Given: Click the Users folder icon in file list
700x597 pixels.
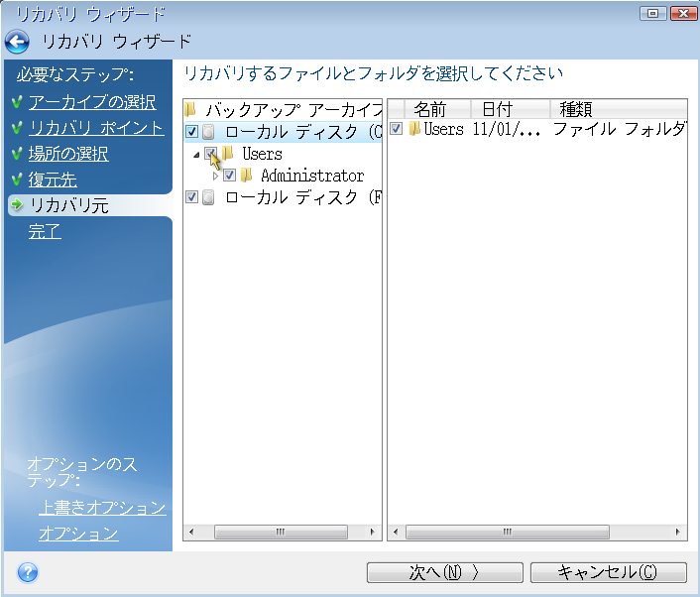Looking at the screenshot, I should [x=414, y=130].
